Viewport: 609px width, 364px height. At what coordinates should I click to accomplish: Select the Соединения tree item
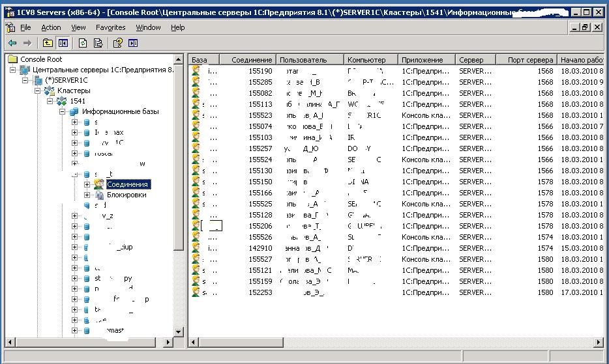(x=127, y=184)
